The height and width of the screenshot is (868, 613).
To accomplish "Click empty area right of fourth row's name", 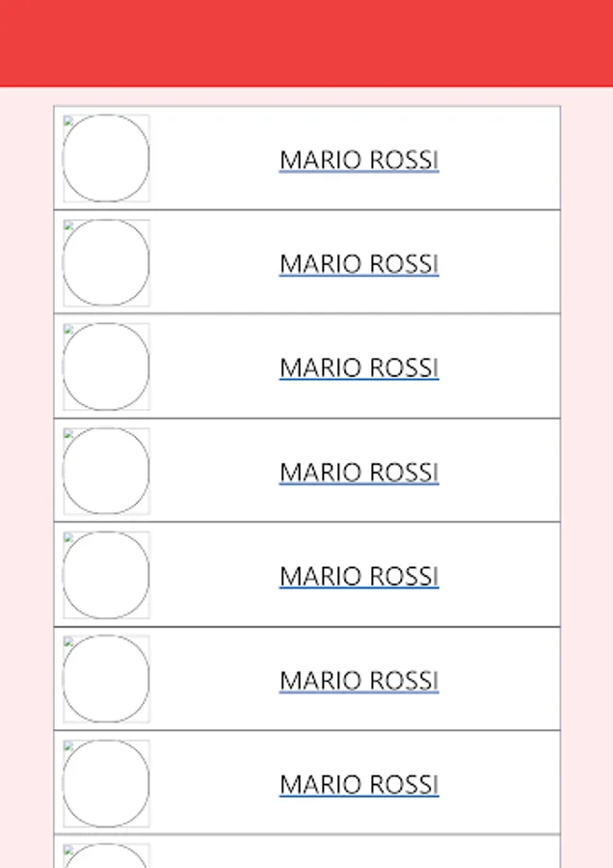I will tap(501, 472).
